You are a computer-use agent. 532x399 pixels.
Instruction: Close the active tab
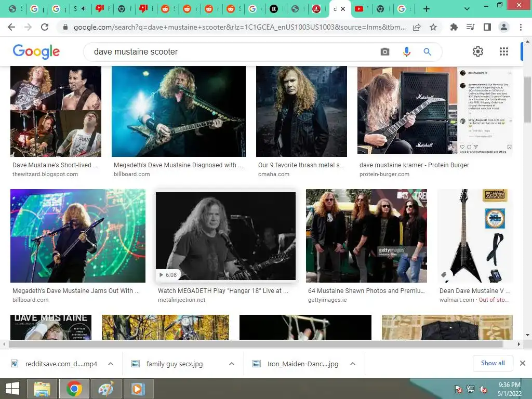click(343, 9)
